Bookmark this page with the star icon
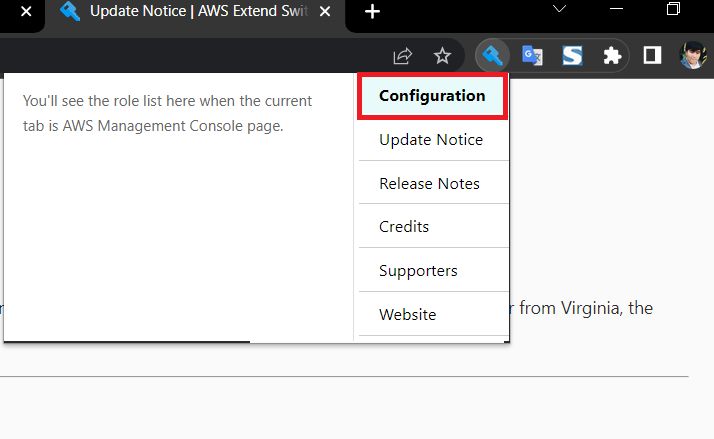This screenshot has width=714, height=439. [442, 56]
